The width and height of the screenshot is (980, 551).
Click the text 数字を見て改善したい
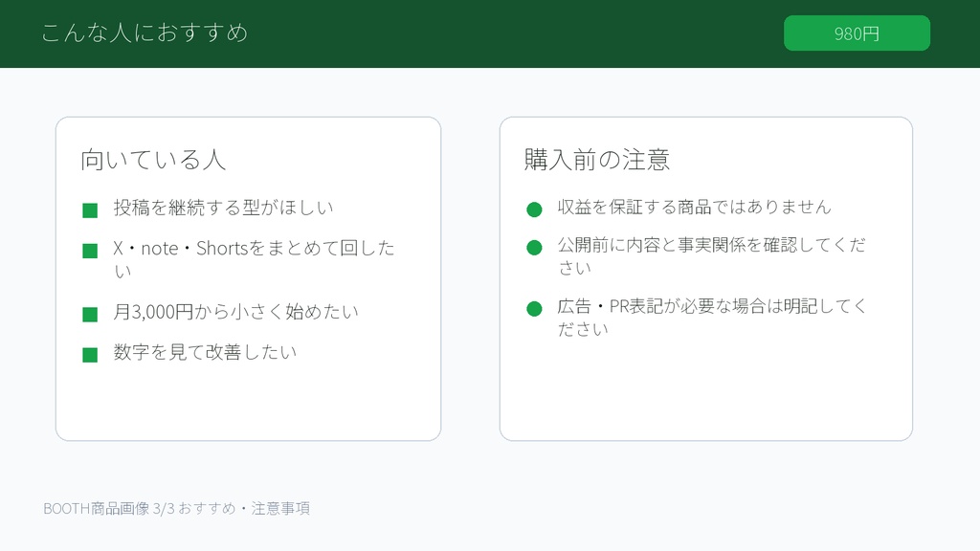click(x=205, y=352)
